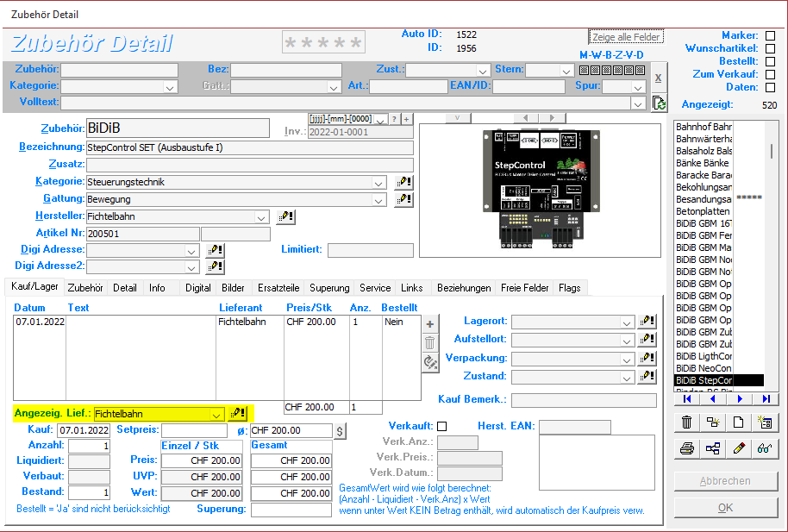
Task: Open the Volltext filter dropdown
Action: [x=638, y=103]
